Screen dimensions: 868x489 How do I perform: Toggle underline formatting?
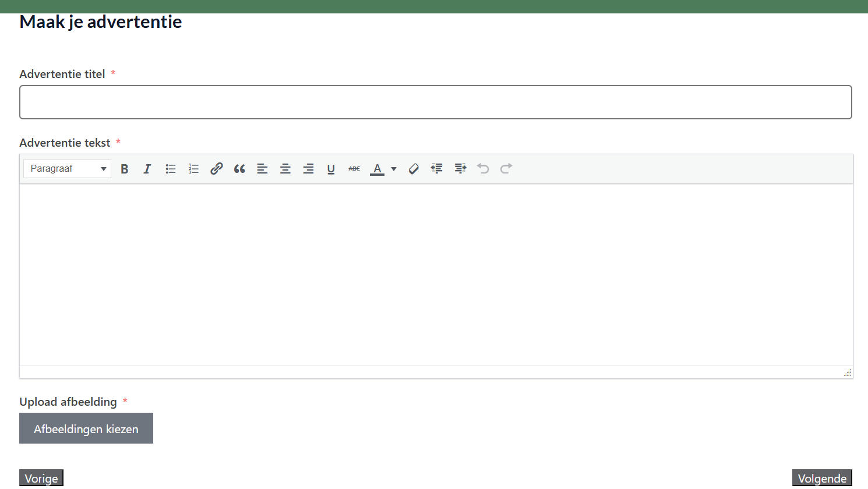[331, 169]
